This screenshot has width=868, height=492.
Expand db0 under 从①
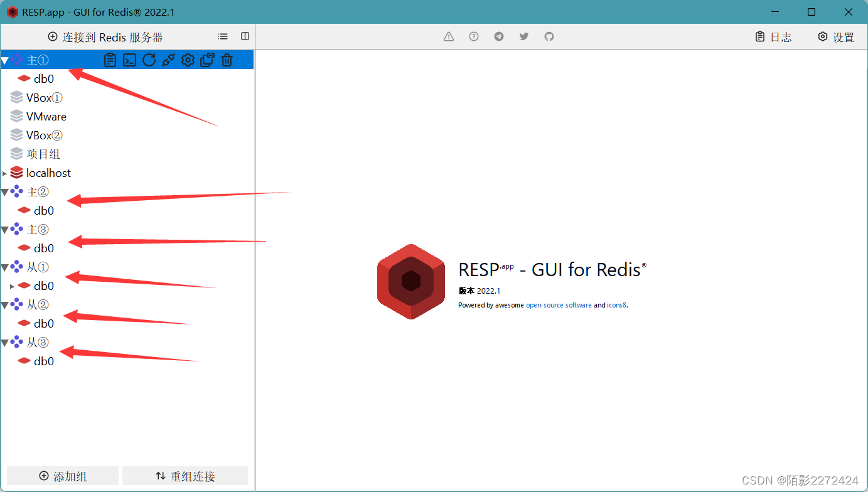pos(12,286)
